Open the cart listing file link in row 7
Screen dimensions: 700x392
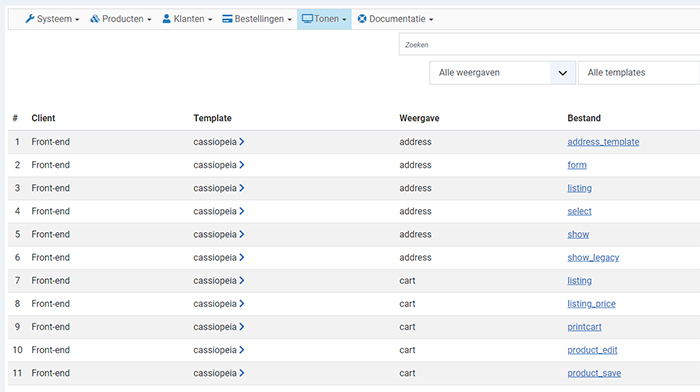[x=579, y=281]
